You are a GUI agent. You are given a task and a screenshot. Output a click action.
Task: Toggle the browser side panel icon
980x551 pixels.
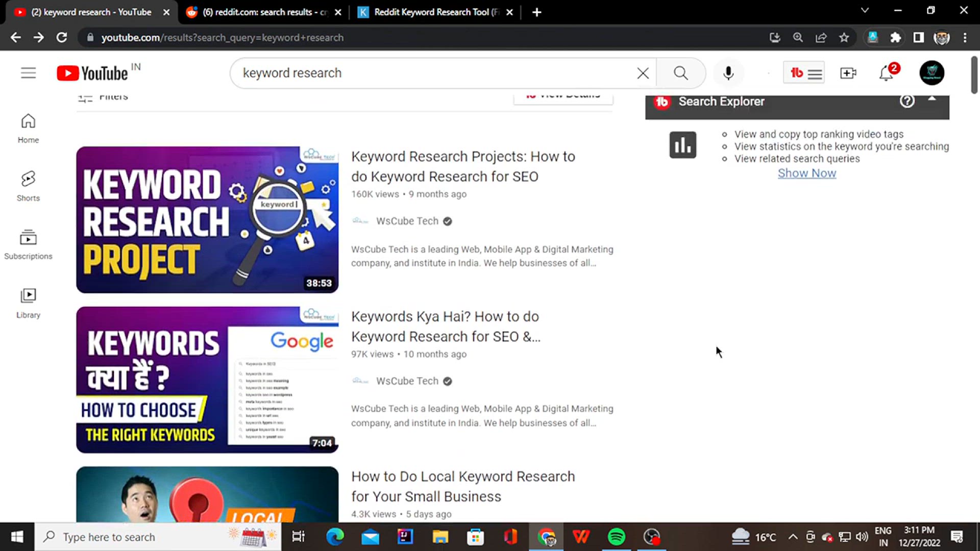click(918, 37)
